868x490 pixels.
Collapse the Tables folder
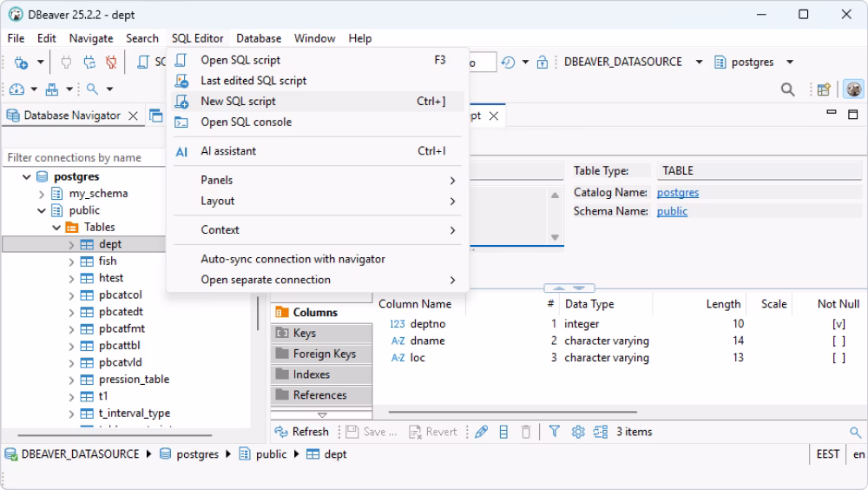56,228
